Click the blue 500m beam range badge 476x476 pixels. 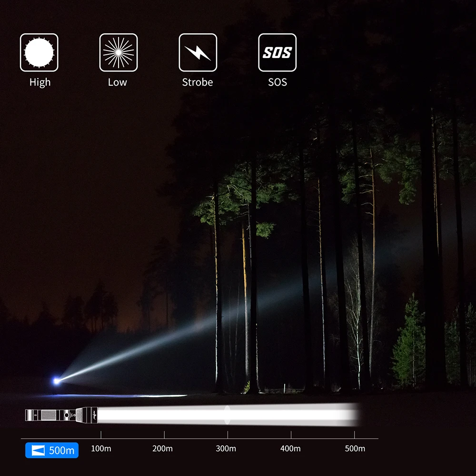52,450
